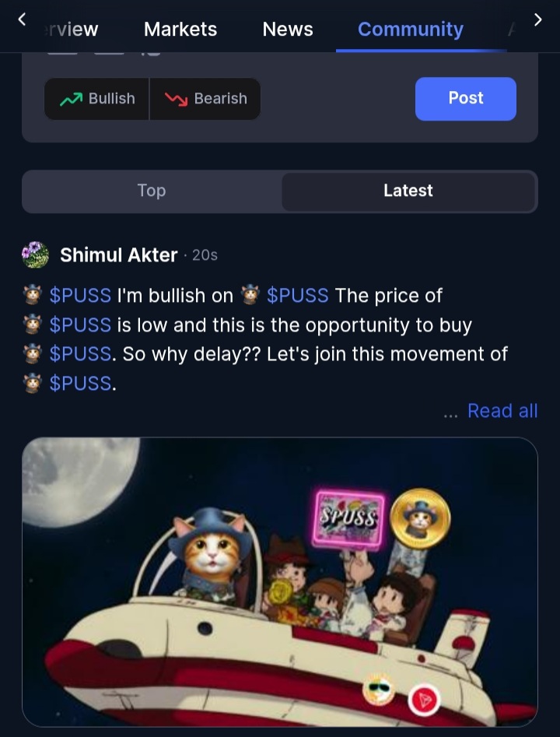The height and width of the screenshot is (737, 560).
Task: Click the red Bearish trend arrow icon
Action: coord(177,99)
